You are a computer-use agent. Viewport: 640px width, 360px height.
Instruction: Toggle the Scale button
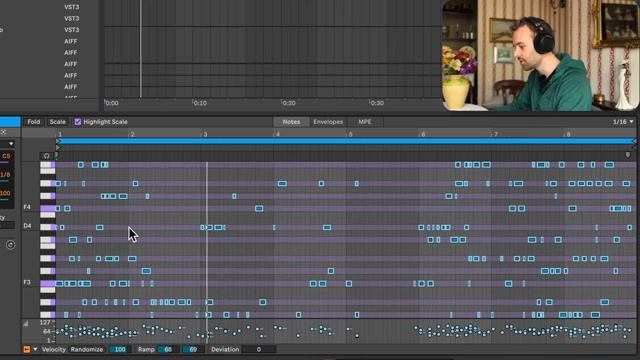(x=58, y=122)
